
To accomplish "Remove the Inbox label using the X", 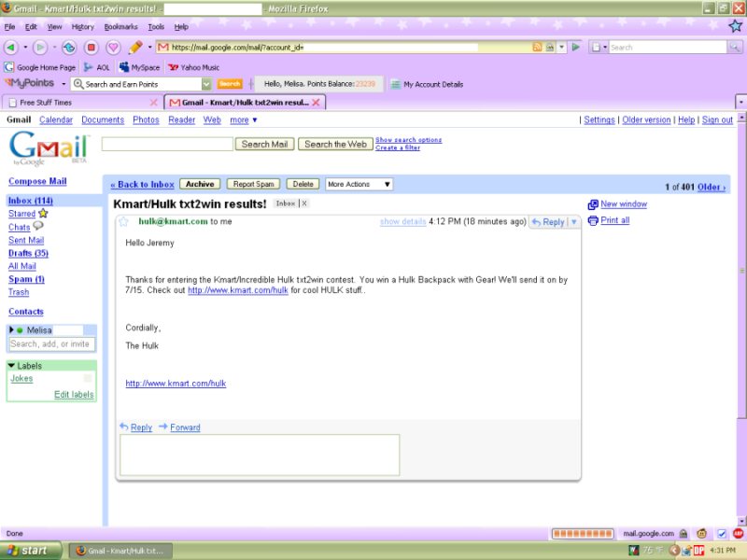I will pos(303,203).
